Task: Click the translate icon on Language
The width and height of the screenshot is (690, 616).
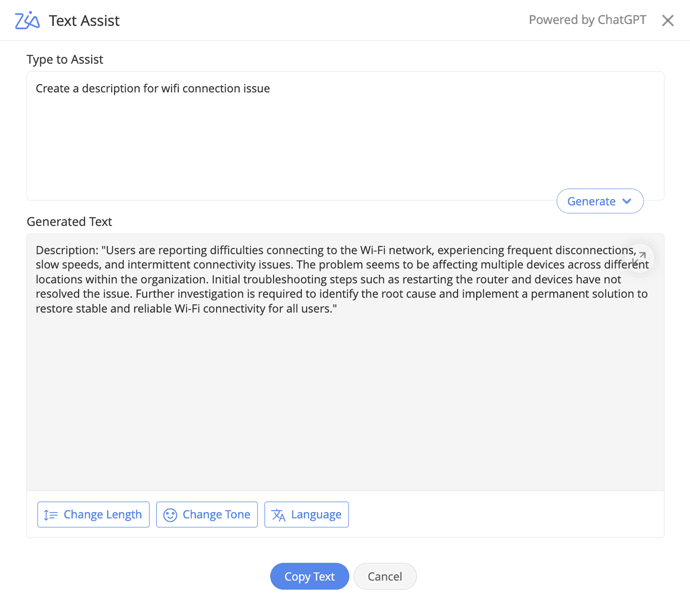Action: pyautogui.click(x=278, y=515)
